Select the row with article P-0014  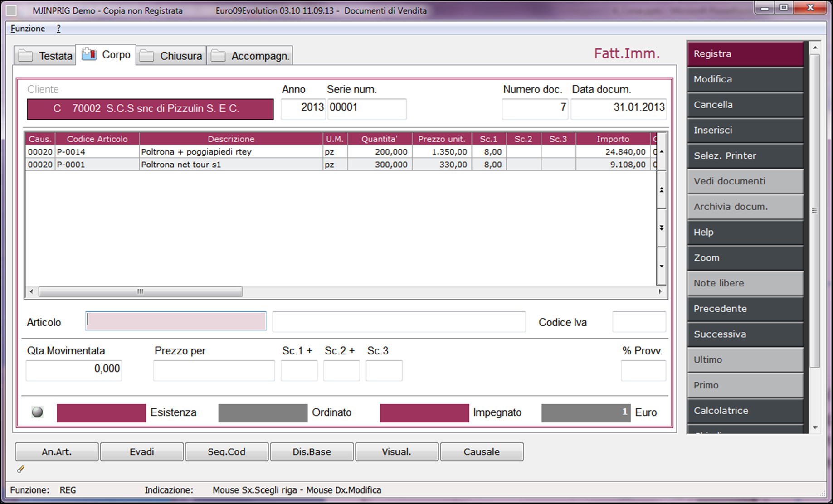[340, 152]
